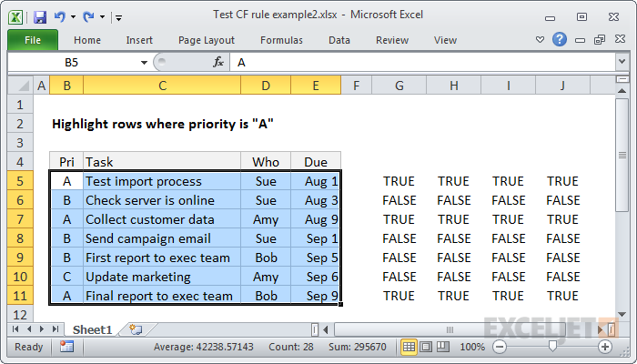Click the 100% zoom level button
The width and height of the screenshot is (637, 364).
[x=472, y=347]
